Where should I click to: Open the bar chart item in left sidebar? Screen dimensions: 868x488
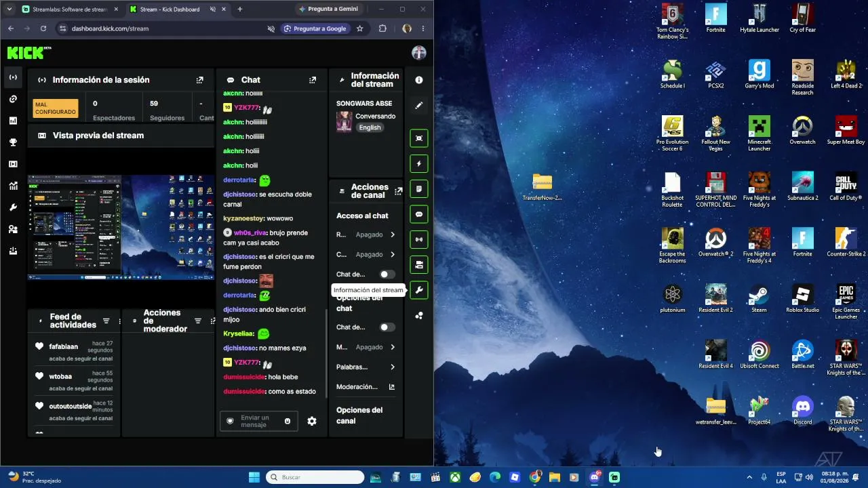pyautogui.click(x=13, y=121)
